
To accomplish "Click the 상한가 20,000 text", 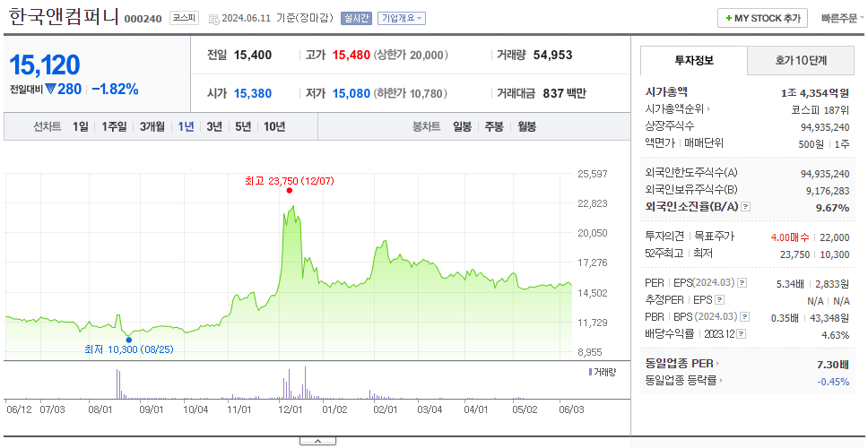I will tap(411, 56).
